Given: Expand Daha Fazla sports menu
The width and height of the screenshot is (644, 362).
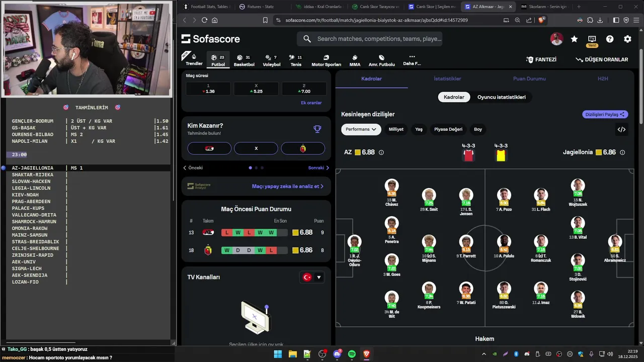Looking at the screenshot, I should (412, 60).
